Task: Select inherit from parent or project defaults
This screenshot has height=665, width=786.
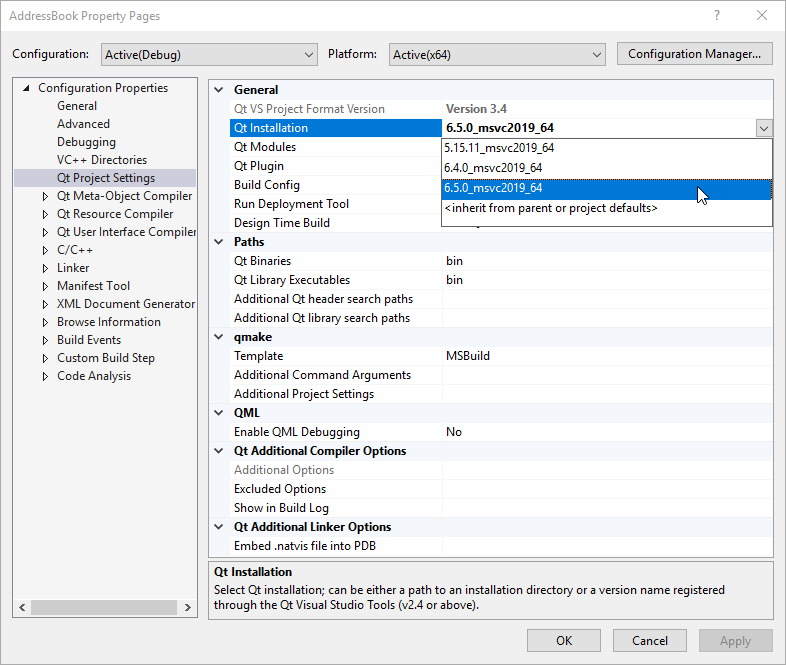Action: coord(551,208)
